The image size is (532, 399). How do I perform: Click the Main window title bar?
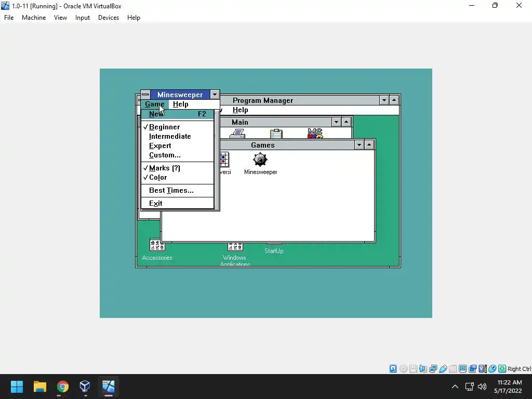point(276,122)
